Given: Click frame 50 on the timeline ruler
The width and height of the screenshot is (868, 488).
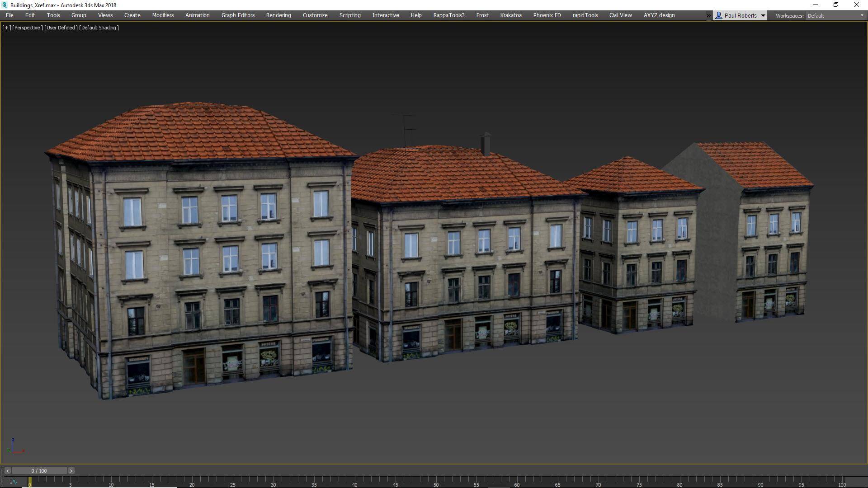Looking at the screenshot, I should (436, 484).
